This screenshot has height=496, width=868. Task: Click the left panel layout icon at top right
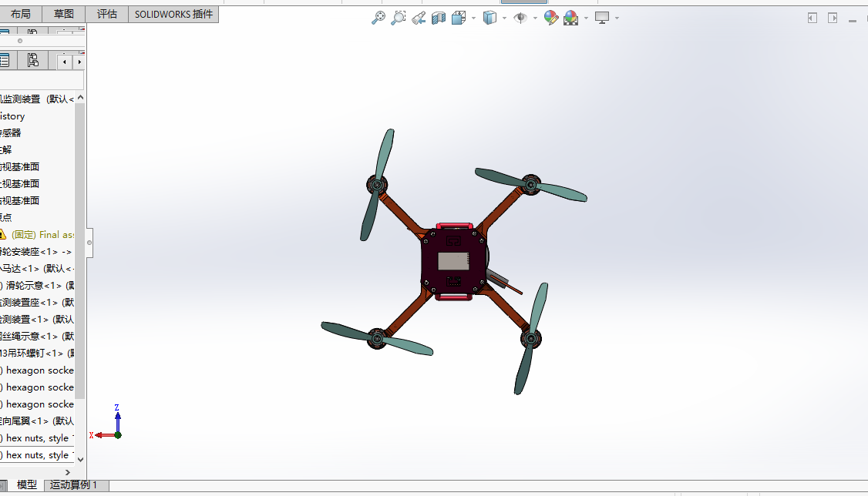[812, 18]
